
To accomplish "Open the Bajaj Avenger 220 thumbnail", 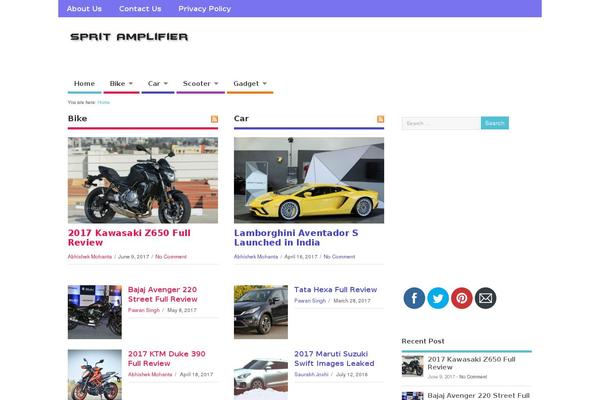I will [x=95, y=312].
